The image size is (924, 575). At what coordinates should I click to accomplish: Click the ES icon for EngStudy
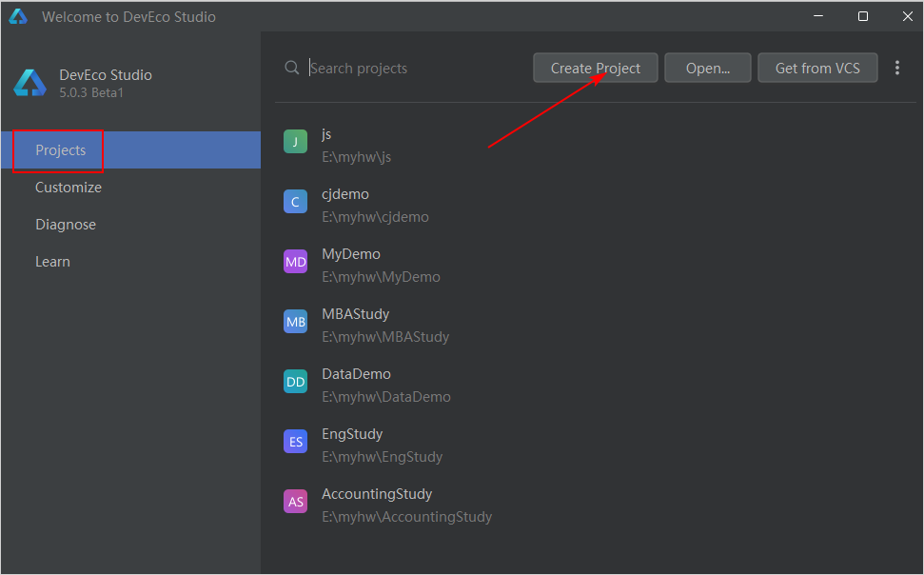coord(295,441)
